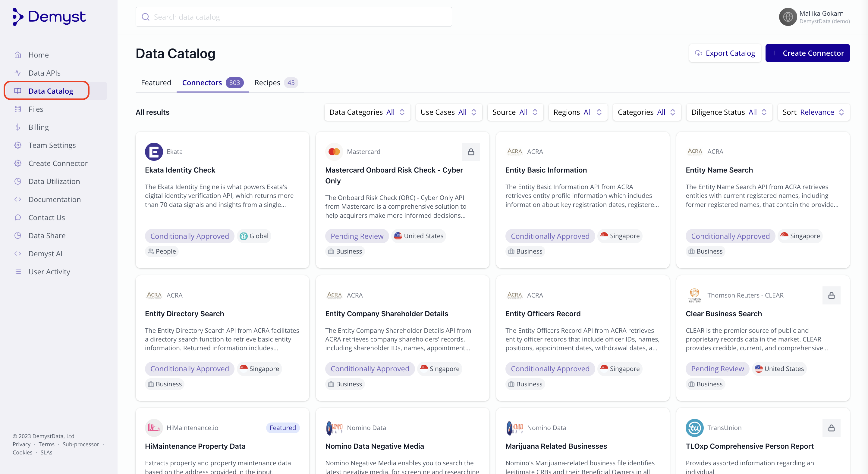Image resolution: width=868 pixels, height=474 pixels.
Task: Click the Files sidebar icon
Action: coord(18,109)
